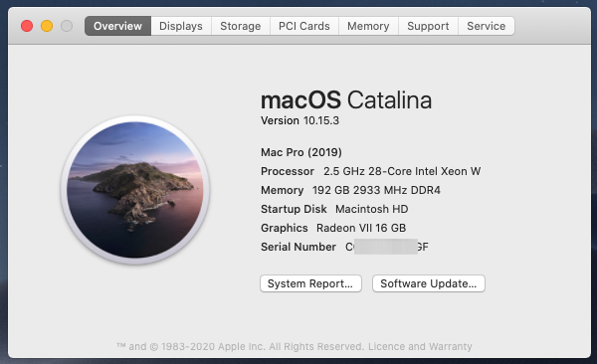Minimize window with yellow button

click(x=47, y=26)
